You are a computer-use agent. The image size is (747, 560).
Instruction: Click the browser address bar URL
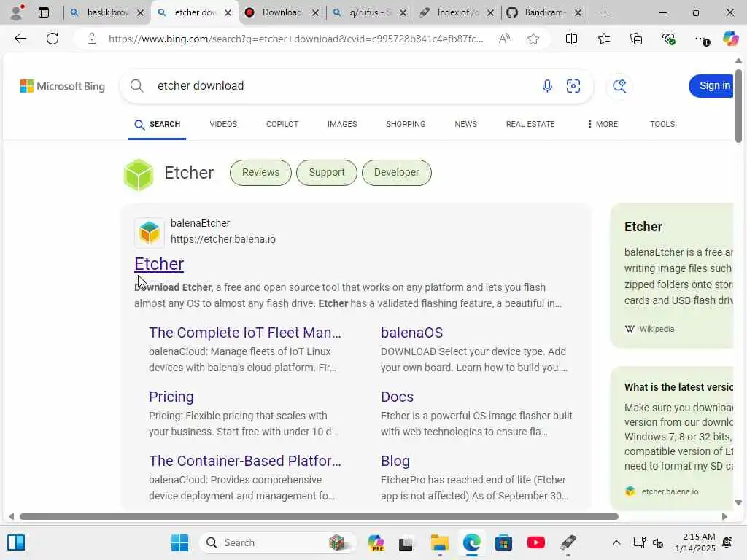coord(295,39)
